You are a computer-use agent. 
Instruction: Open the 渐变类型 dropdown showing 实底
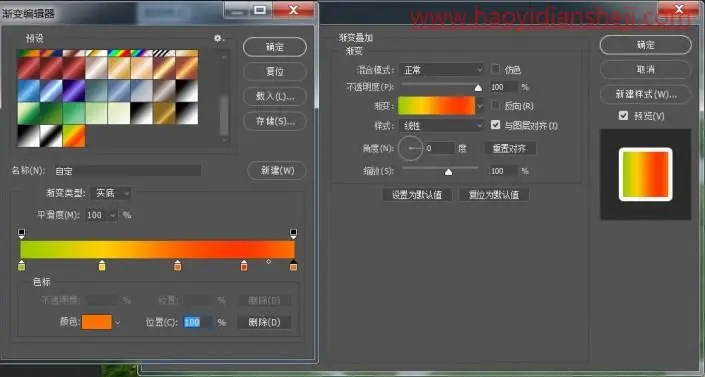coord(111,193)
